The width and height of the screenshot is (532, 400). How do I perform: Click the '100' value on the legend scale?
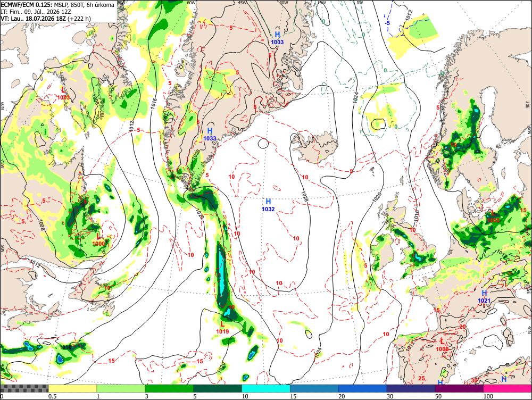point(488,396)
